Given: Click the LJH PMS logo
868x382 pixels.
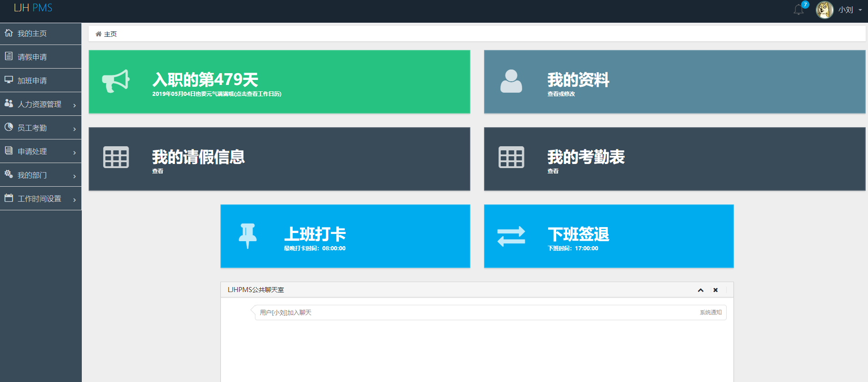Looking at the screenshot, I should 33,8.
